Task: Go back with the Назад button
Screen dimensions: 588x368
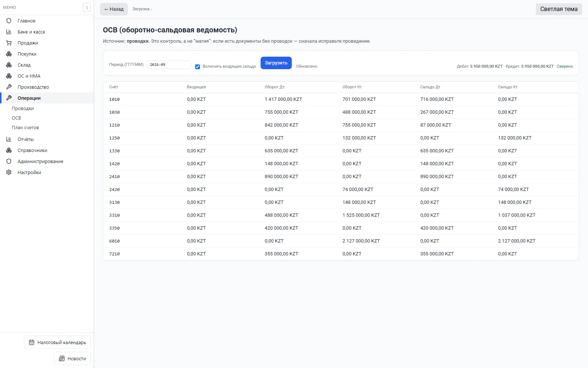Action: point(114,9)
